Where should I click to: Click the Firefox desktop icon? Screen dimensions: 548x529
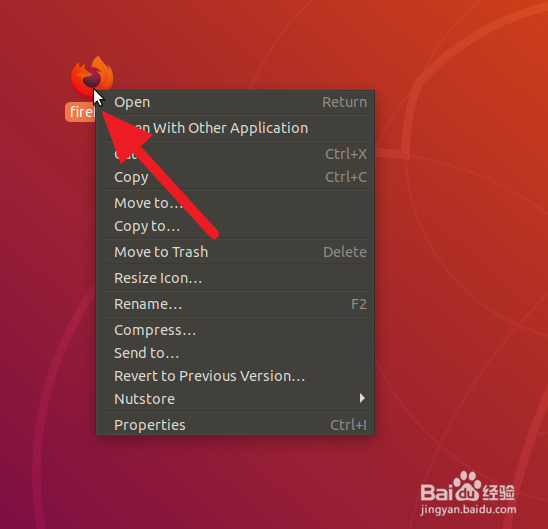(92, 76)
